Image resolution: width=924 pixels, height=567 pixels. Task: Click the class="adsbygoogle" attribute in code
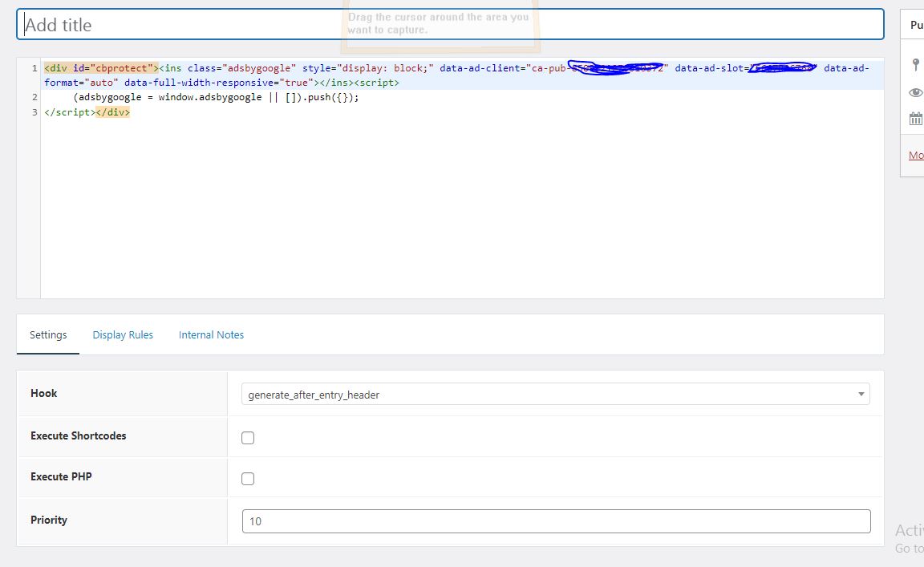click(x=241, y=68)
